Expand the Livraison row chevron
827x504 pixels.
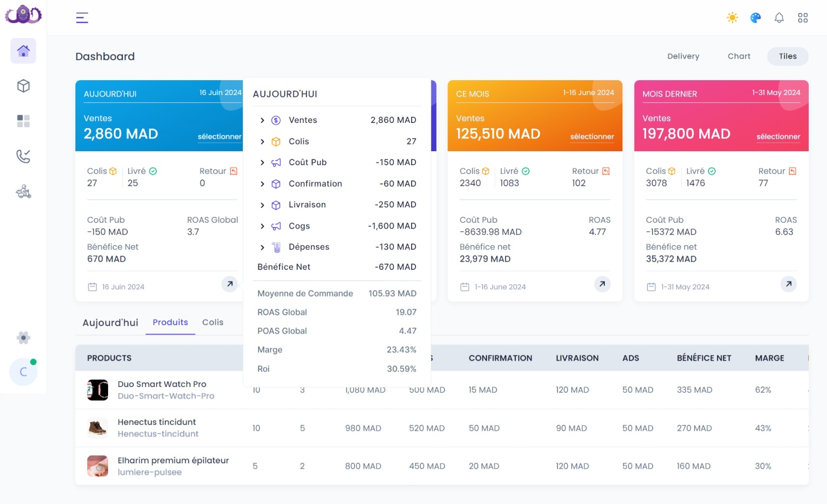pyautogui.click(x=262, y=204)
